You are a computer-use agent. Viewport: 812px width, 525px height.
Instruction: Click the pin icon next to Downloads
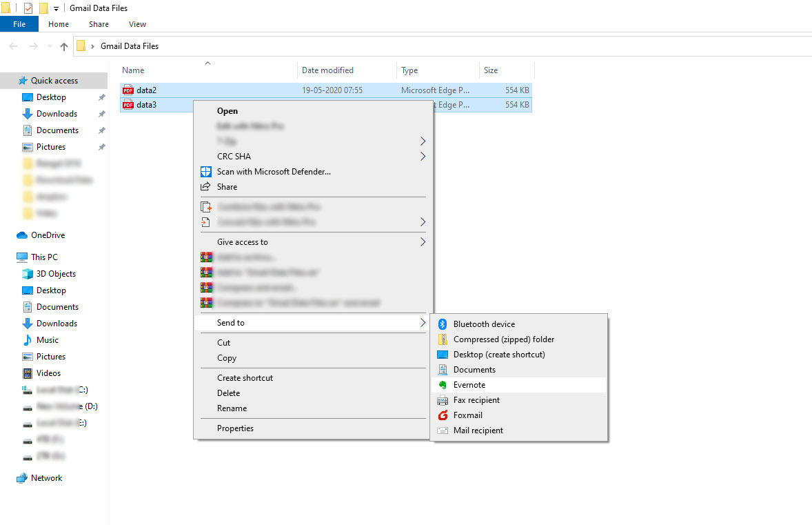tap(101, 114)
